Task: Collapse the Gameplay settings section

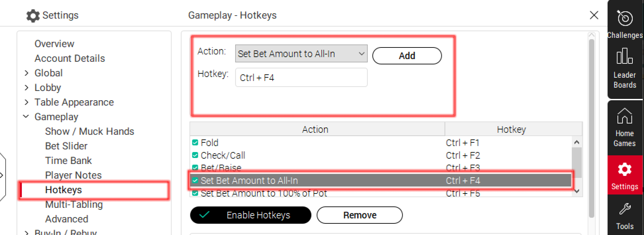Action: pyautogui.click(x=26, y=117)
